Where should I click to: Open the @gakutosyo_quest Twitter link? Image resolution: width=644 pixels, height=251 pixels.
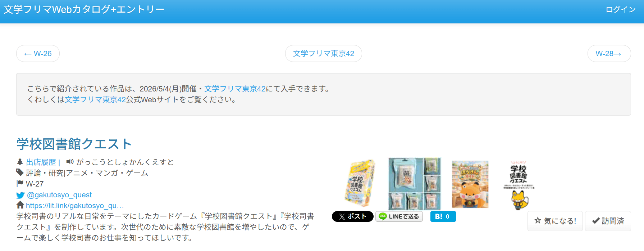pos(59,195)
